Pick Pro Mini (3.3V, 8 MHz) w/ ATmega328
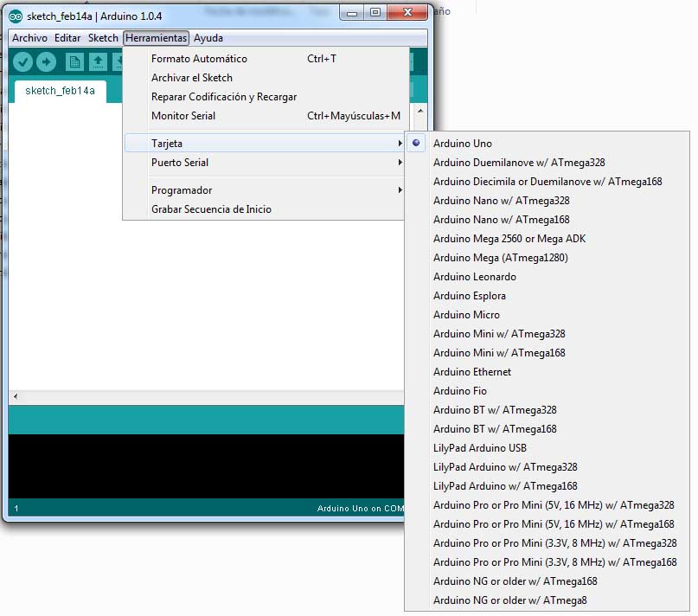The image size is (698, 616). (x=548, y=543)
